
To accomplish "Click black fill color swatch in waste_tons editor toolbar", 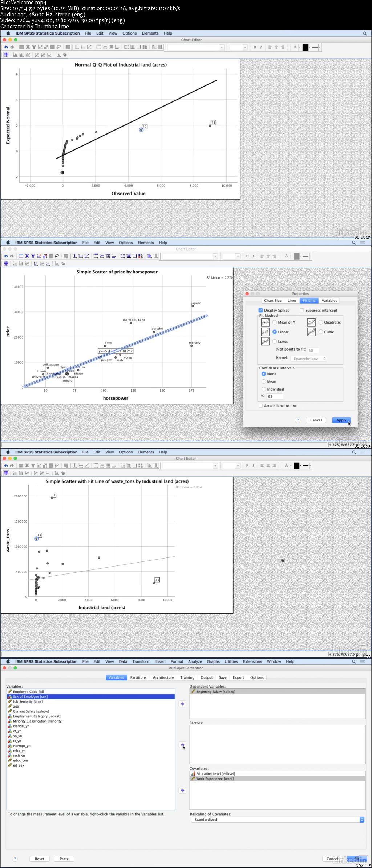I will click(296, 466).
